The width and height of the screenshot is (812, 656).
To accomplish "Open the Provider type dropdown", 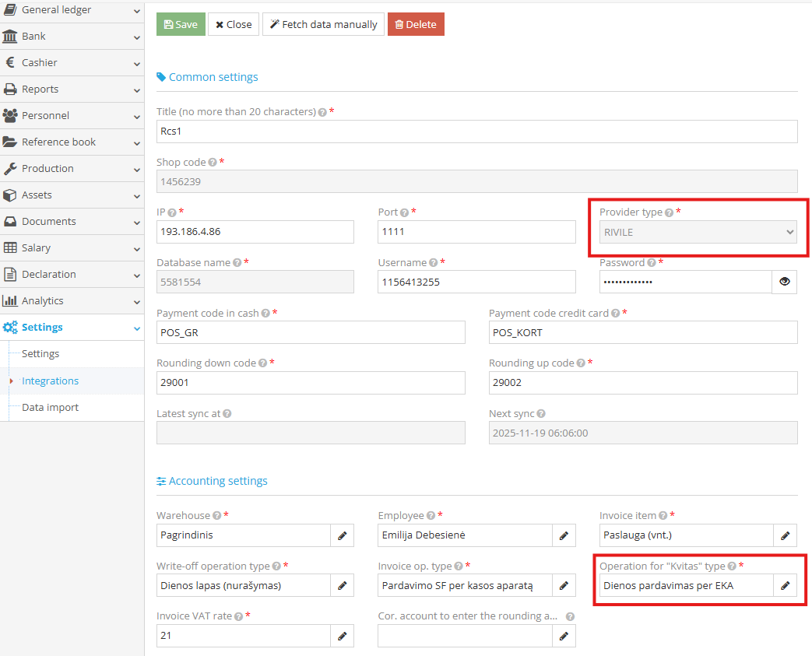I will coord(698,232).
